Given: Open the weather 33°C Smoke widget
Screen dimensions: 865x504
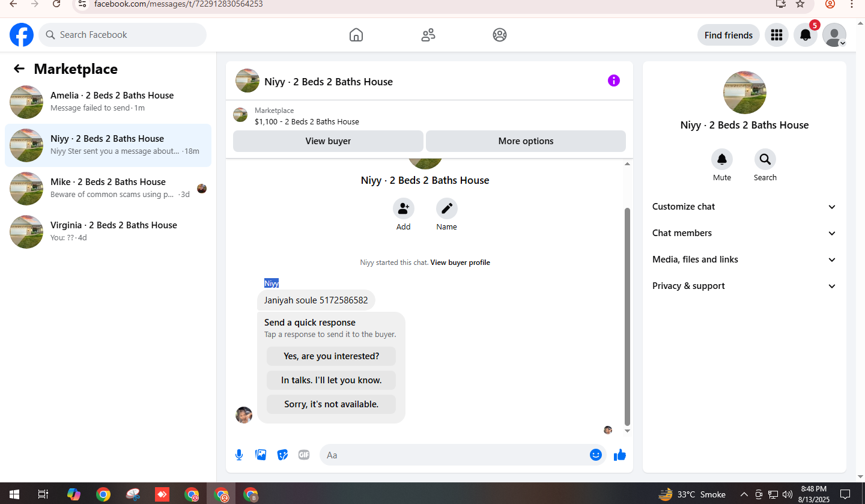Looking at the screenshot, I should tap(692, 494).
